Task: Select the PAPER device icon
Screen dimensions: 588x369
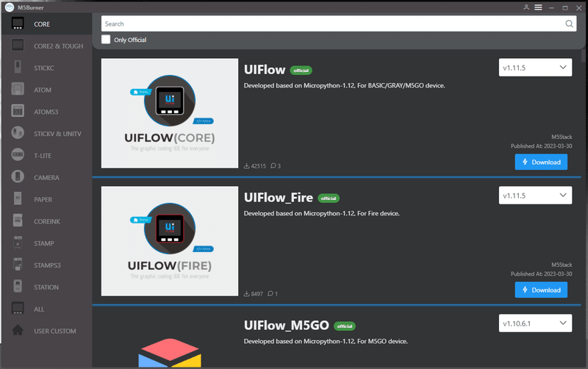Action: [18, 198]
